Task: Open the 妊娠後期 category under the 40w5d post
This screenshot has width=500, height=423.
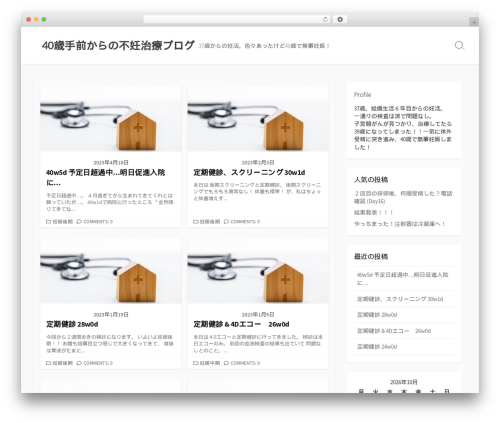Action: 63,222
